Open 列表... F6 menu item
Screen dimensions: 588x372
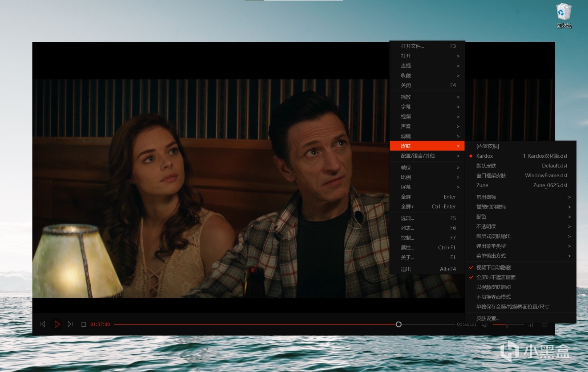(x=427, y=228)
